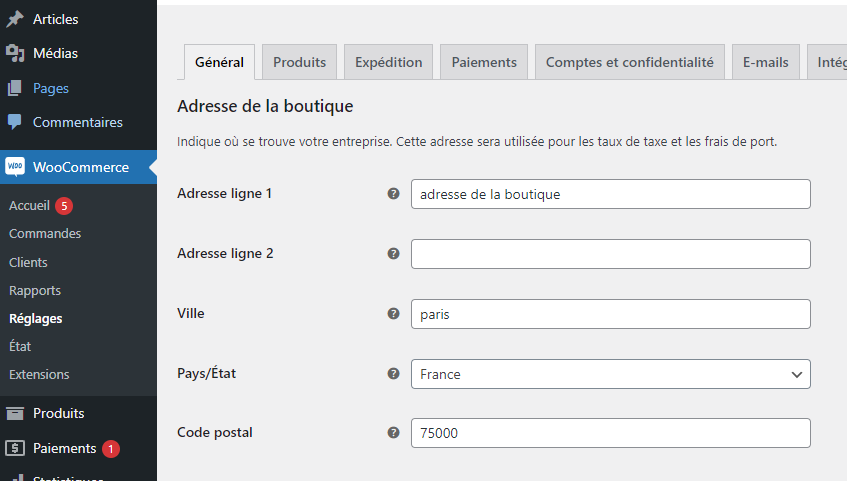This screenshot has height=481, width=847.
Task: Click the Paiements dollar icon
Action: coord(15,448)
